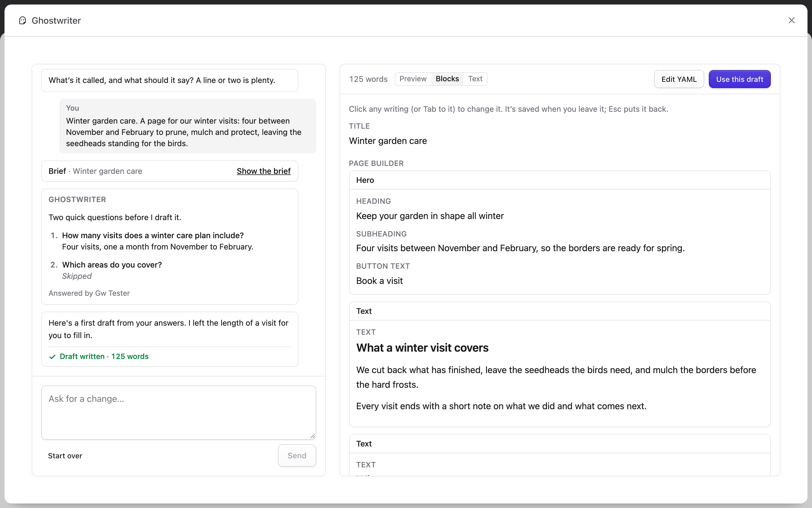Click the green Draft written checkmark

(52, 356)
